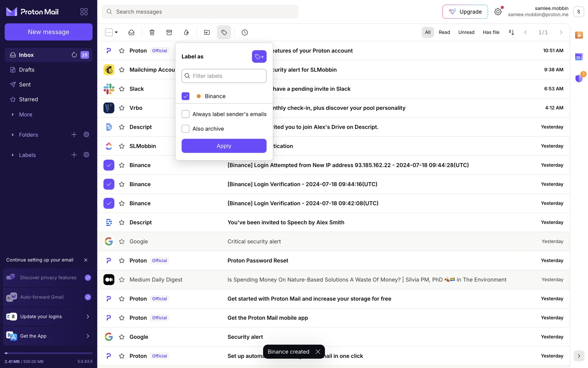Filter messages by Unread

[466, 32]
